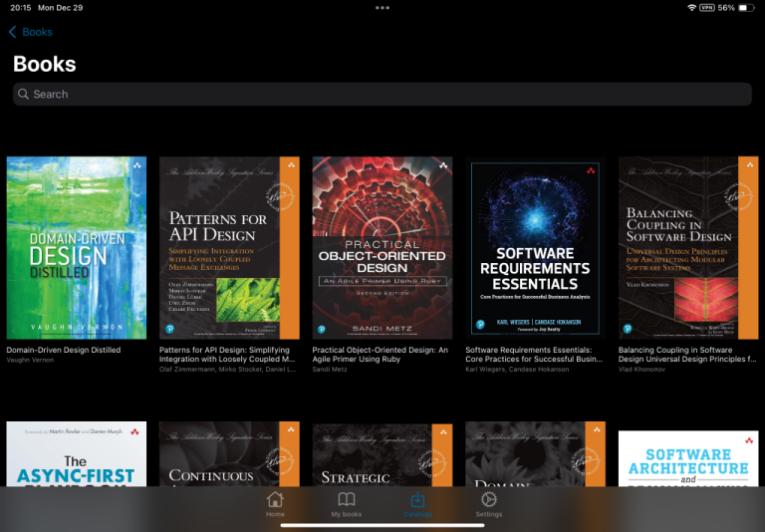
Task: Tap the search magnifier icon
Action: point(24,94)
